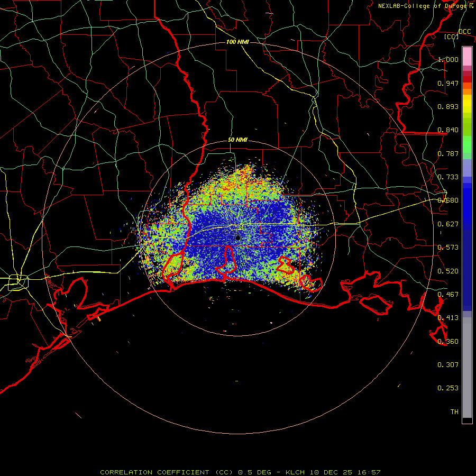
Task: Click the black radar site dot
Action: click(x=238, y=237)
